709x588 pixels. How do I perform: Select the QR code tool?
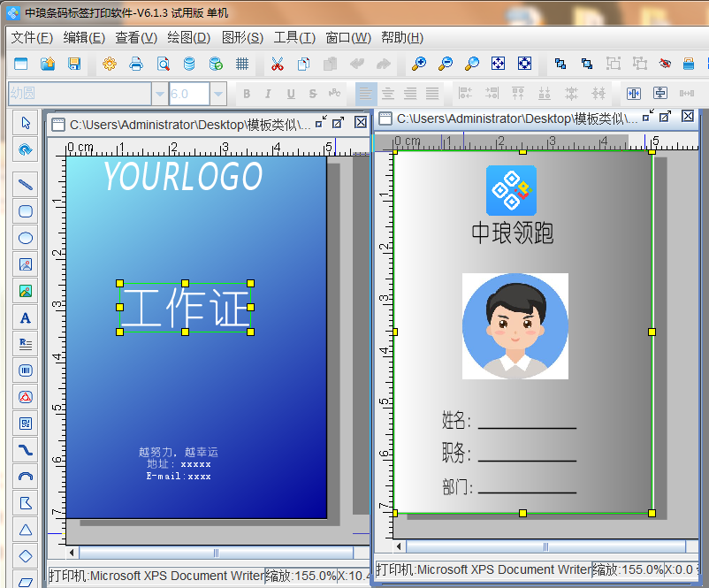(x=24, y=423)
